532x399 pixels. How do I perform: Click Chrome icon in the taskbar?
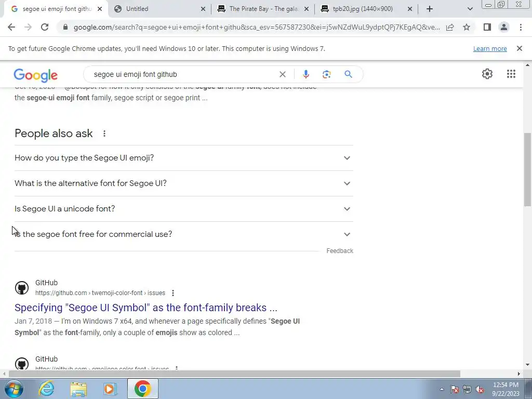point(142,389)
